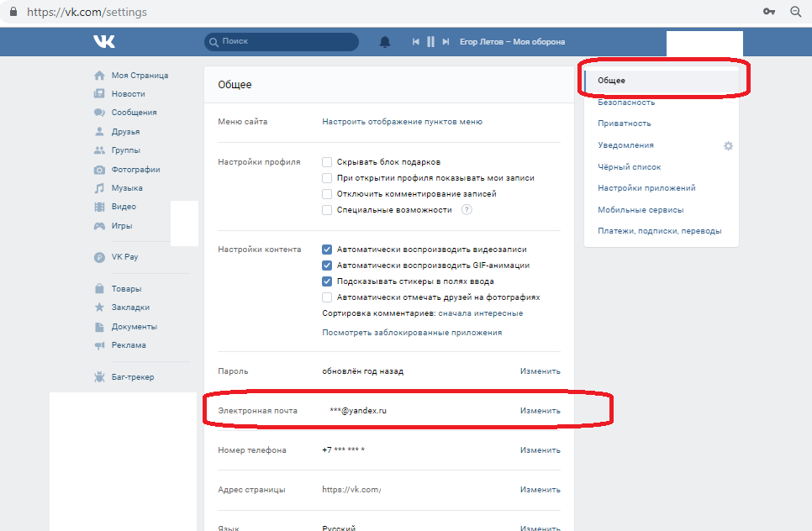Click the Друзья person icon

(x=99, y=131)
